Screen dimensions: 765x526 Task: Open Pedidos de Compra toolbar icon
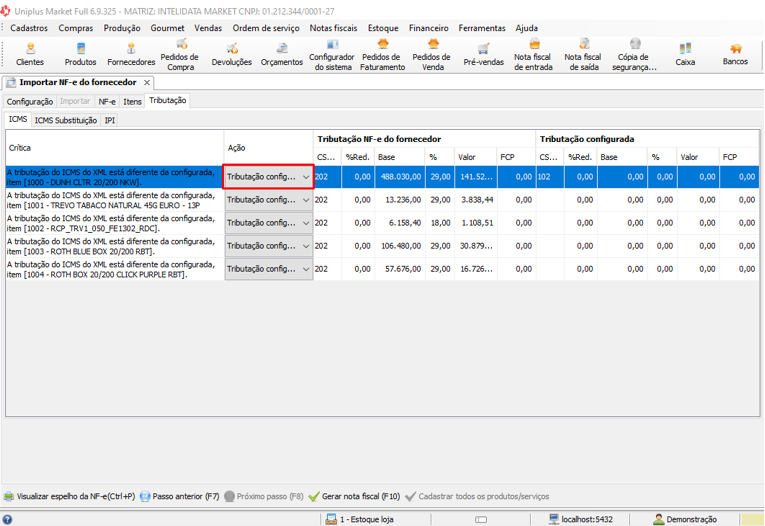[x=181, y=55]
